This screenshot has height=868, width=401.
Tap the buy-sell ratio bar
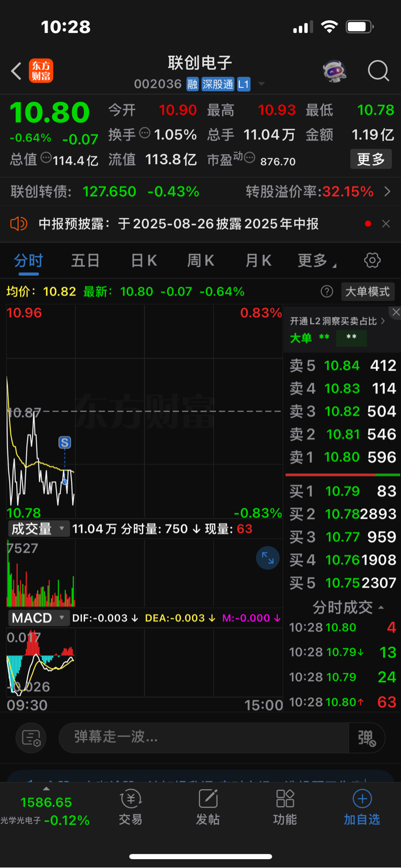pyautogui.click(x=343, y=474)
